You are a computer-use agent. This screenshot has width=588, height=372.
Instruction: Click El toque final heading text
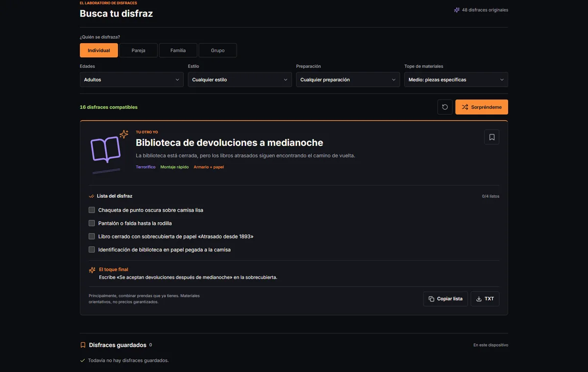[x=114, y=270]
